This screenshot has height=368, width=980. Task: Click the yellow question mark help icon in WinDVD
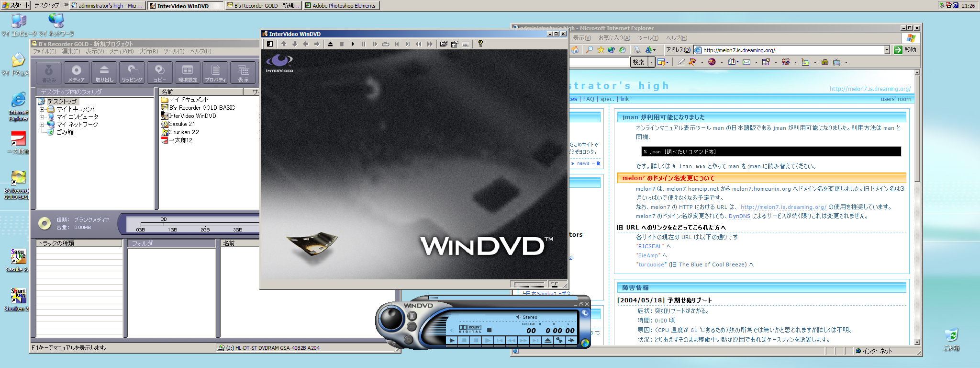(x=480, y=44)
